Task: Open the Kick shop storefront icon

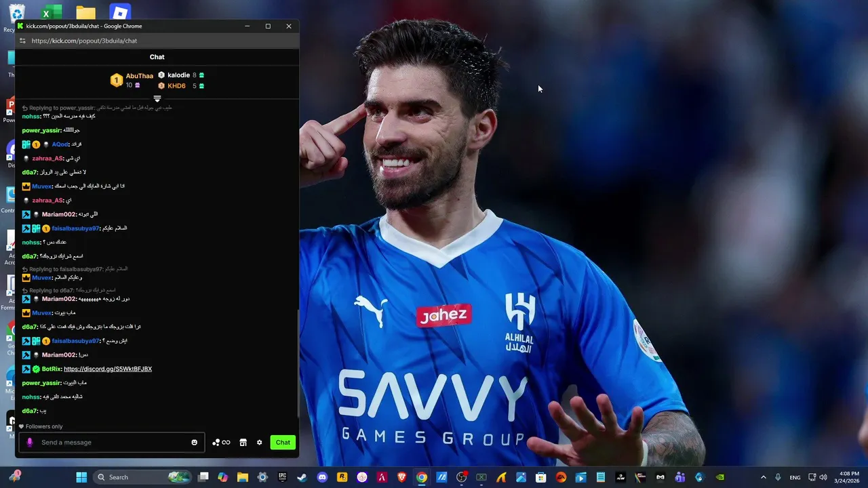Action: click(243, 443)
